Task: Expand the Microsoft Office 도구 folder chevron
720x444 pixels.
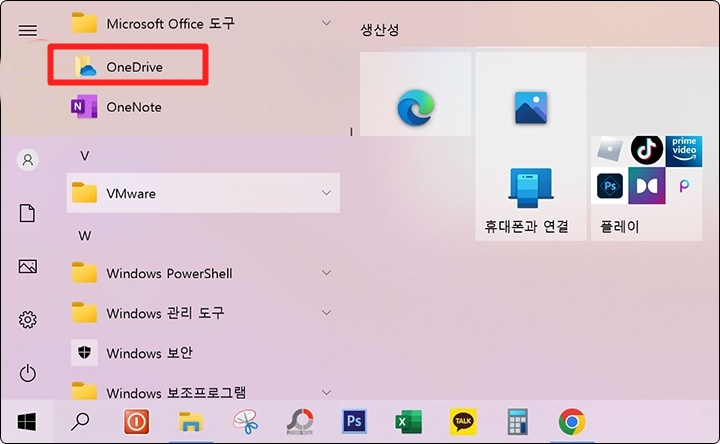Action: point(326,23)
